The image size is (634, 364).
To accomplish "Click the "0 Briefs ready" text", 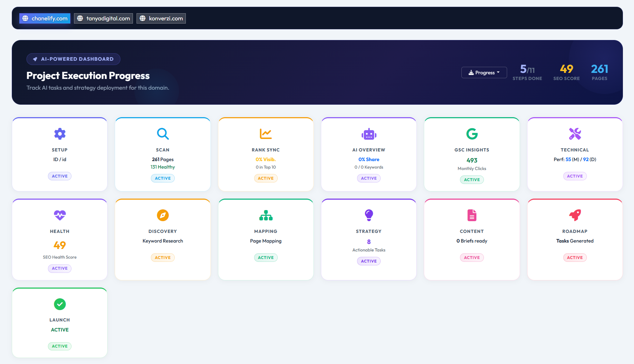I will (472, 241).
